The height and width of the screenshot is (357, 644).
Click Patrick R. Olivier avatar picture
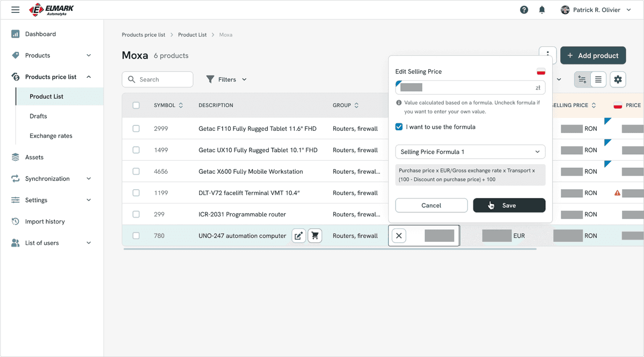click(x=565, y=10)
